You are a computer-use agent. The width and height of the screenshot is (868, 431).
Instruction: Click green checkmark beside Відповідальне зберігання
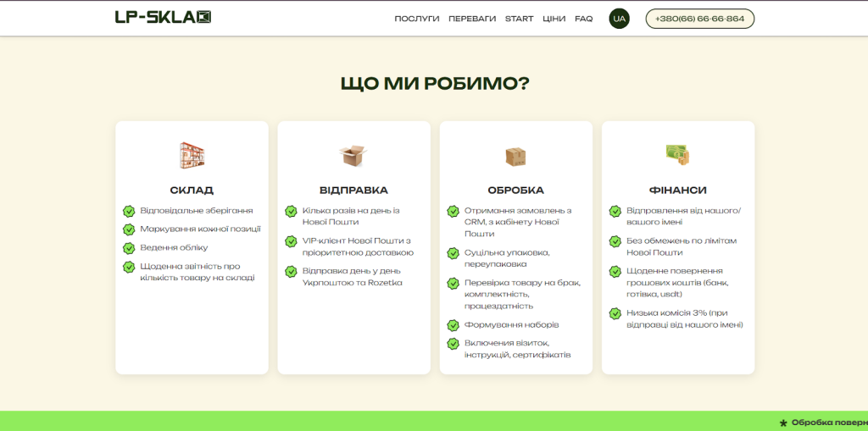(x=129, y=211)
